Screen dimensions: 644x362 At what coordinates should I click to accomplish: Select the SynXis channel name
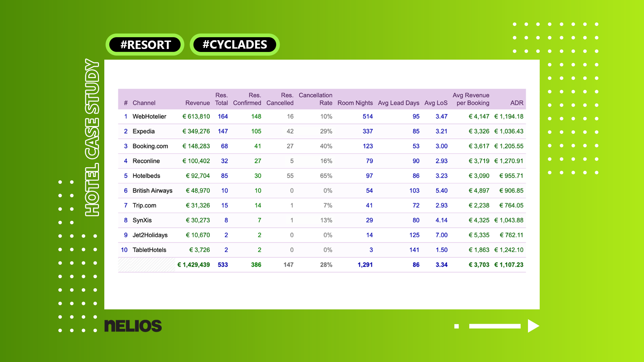142,220
